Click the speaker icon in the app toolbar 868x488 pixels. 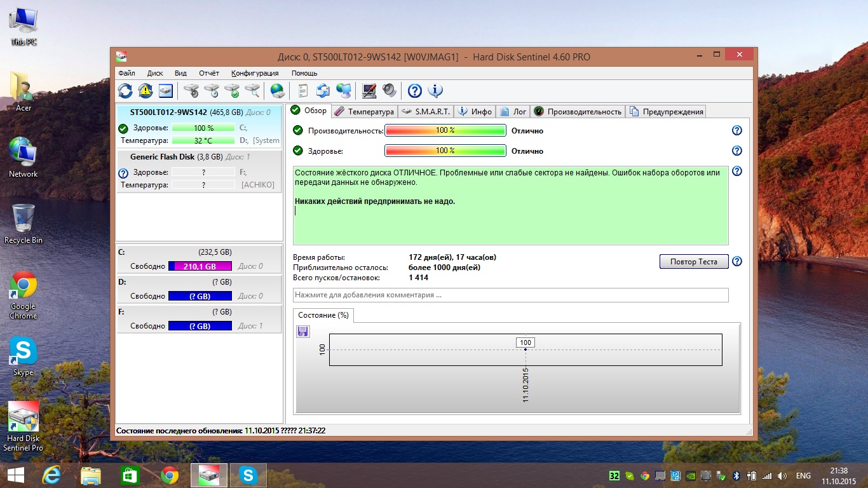[389, 91]
